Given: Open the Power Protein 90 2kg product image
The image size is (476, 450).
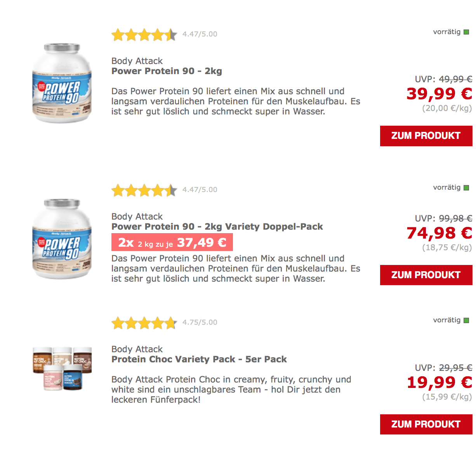Looking at the screenshot, I should (x=62, y=83).
